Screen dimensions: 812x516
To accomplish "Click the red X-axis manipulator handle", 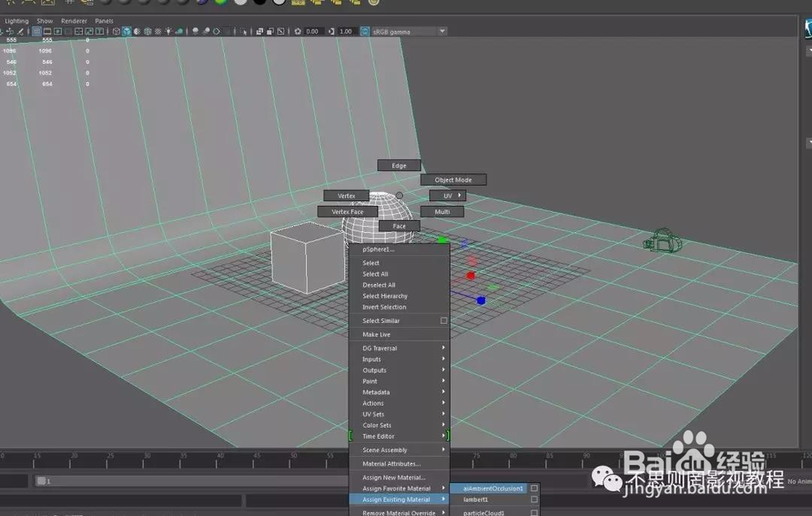I will (x=470, y=275).
